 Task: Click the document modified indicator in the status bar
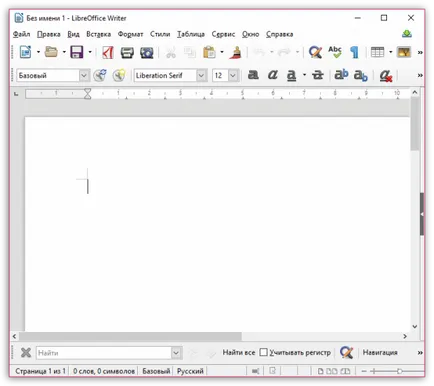[x=272, y=371]
